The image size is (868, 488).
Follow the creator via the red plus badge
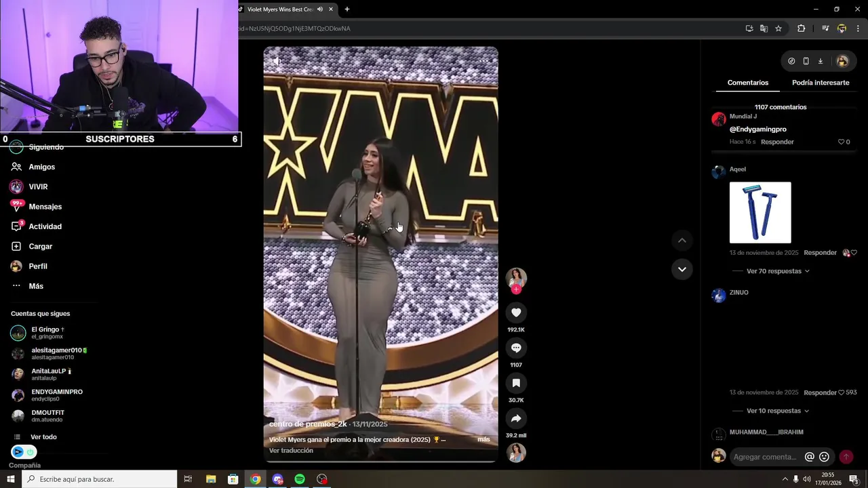coord(516,289)
